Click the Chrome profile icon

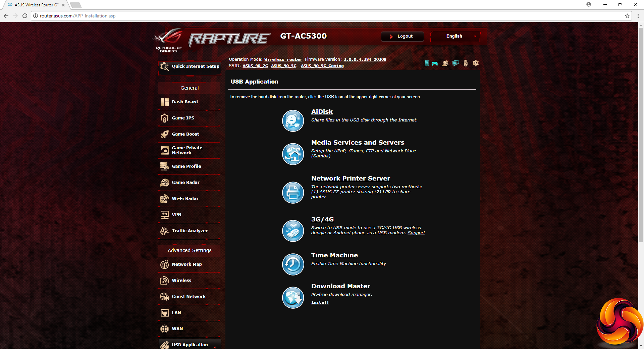tap(589, 4)
